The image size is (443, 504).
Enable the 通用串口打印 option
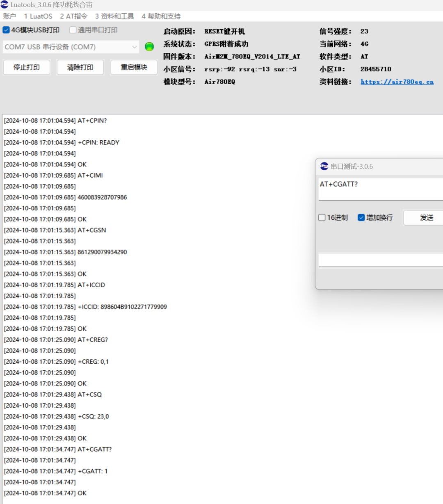pyautogui.click(x=73, y=30)
